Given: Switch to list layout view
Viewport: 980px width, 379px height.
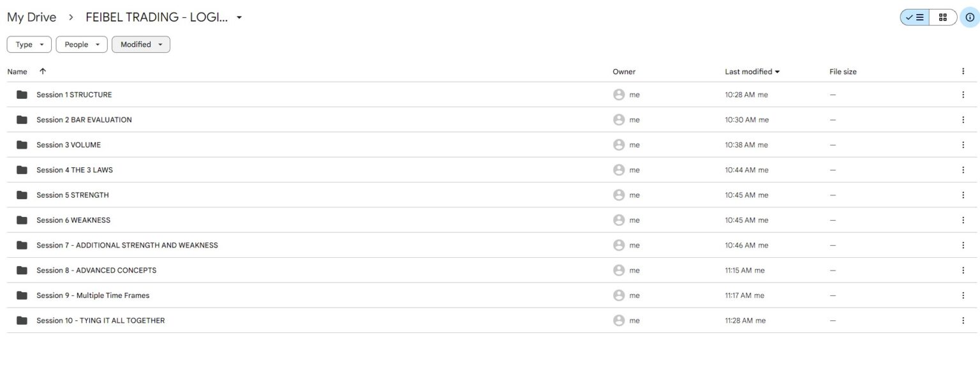Looking at the screenshot, I should click(x=914, y=17).
